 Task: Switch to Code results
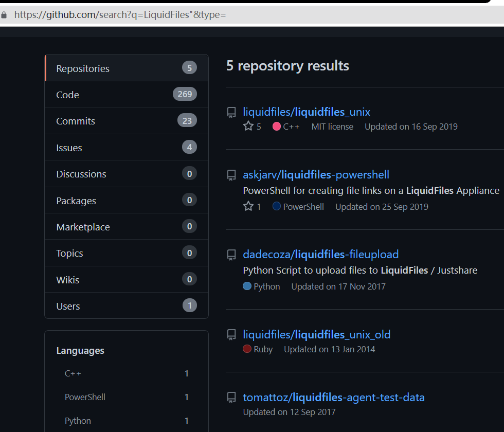pyautogui.click(x=127, y=95)
